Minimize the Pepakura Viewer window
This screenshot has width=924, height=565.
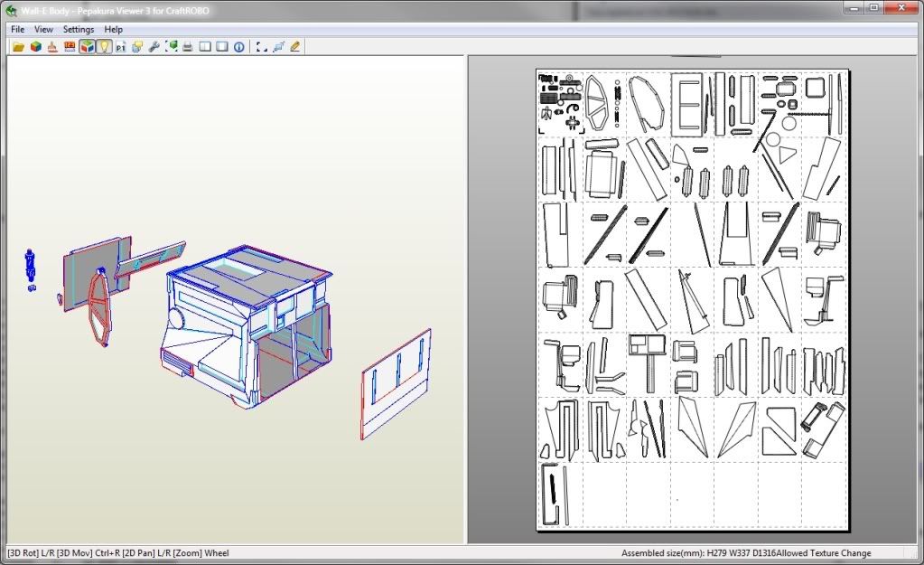[x=854, y=7]
